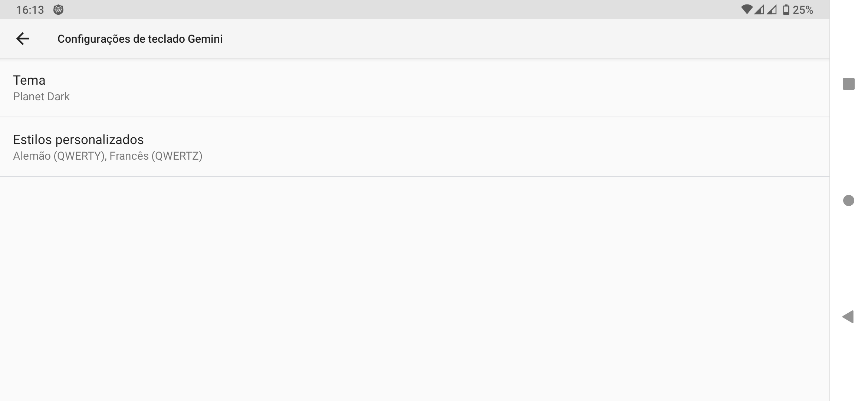Click empty app bar space right of title
This screenshot has width=868, height=401.
click(x=519, y=39)
